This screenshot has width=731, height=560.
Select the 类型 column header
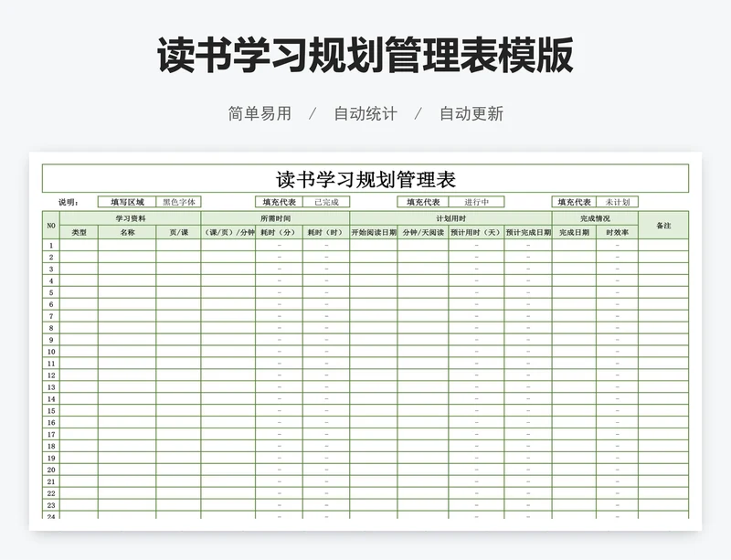(79, 232)
